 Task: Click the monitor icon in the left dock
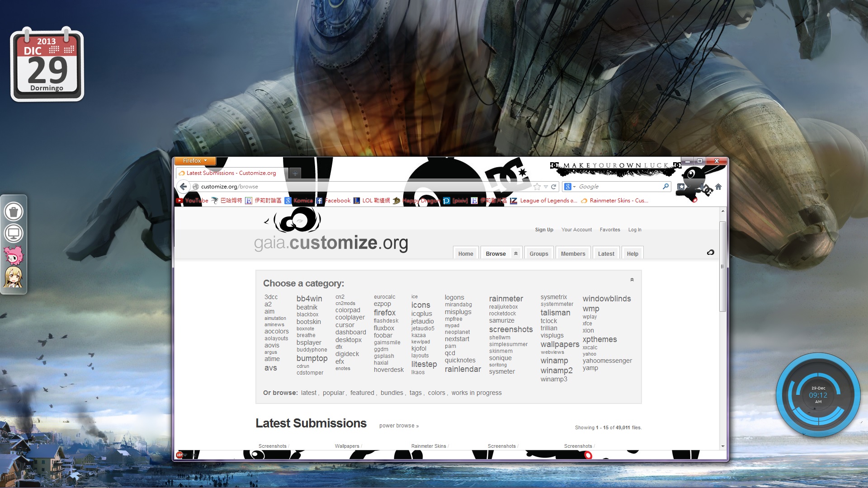pos(14,234)
